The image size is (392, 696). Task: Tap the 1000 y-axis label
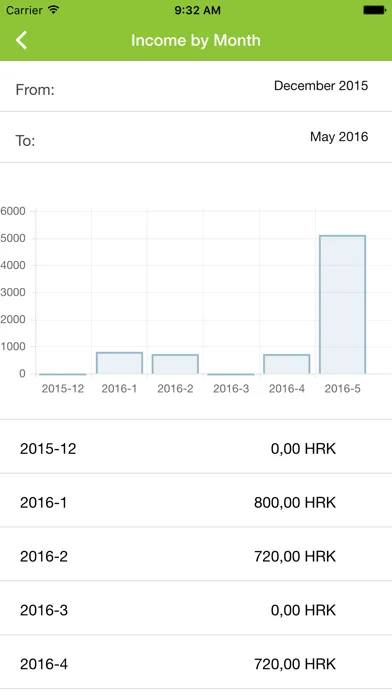13,347
